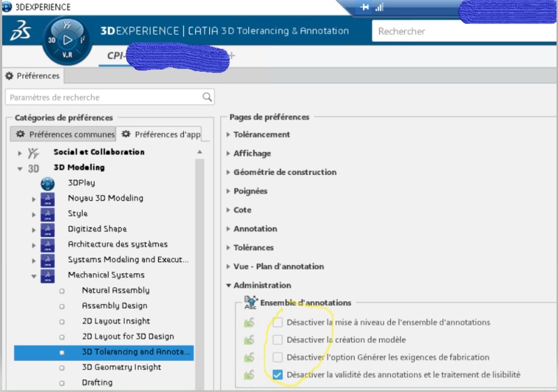Expand the Noyau 3D Modeling node arrow
This screenshot has width=558, height=392.
[x=34, y=199]
